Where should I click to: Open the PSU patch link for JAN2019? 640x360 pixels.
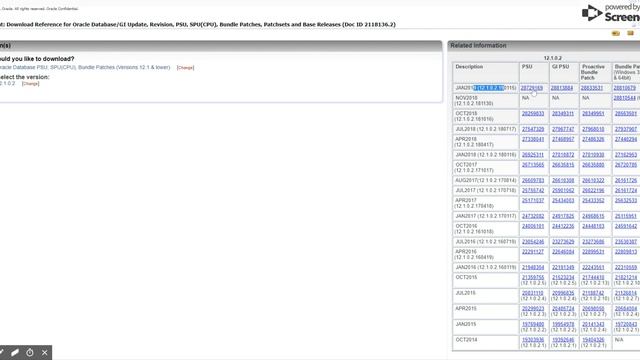click(532, 88)
